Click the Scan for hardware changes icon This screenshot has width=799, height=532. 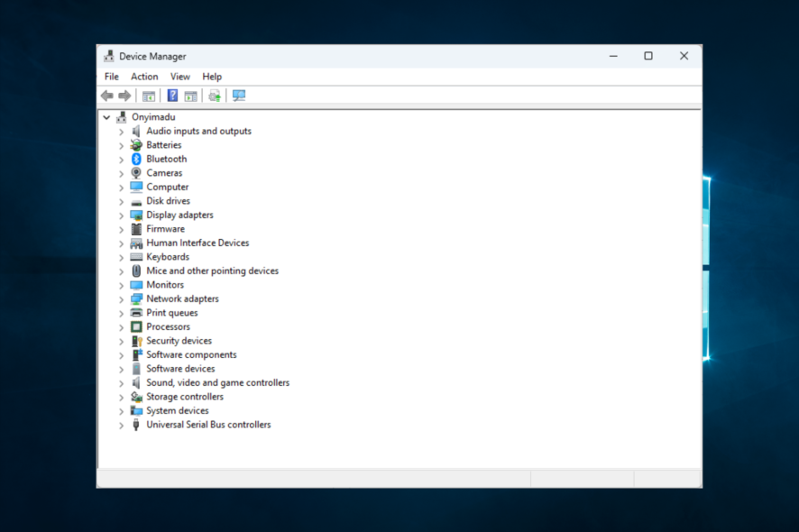click(238, 96)
